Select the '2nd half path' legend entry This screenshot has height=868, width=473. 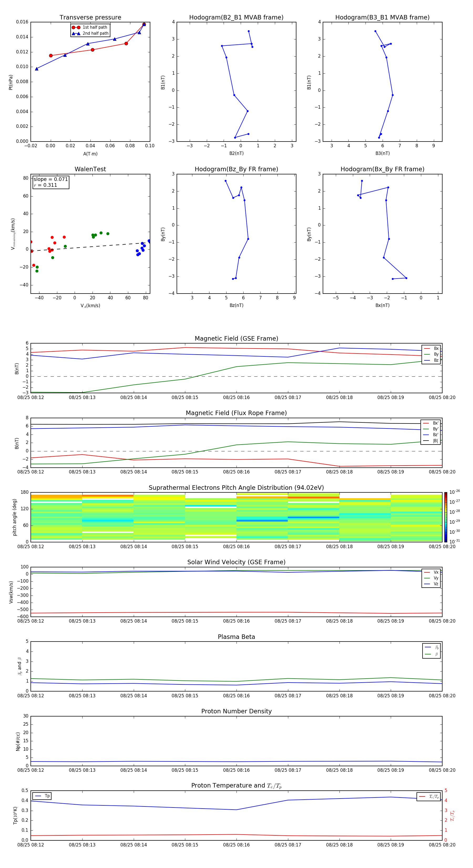[x=90, y=33]
